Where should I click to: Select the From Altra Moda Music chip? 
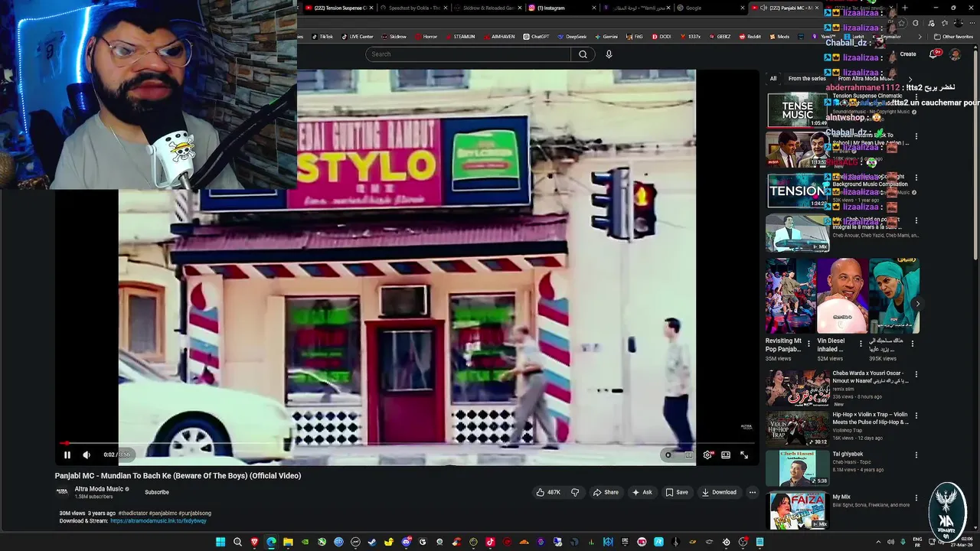pos(866,79)
